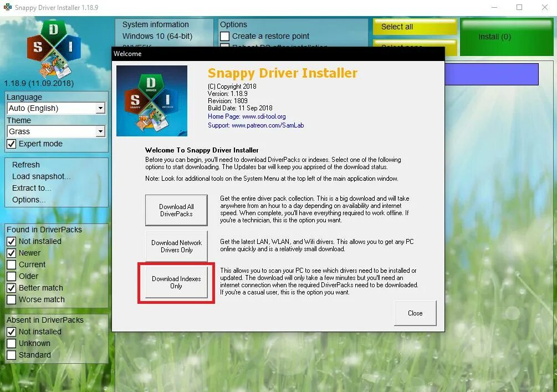Open Support patreon.com/SamLab link
The width and height of the screenshot is (557, 392).
[x=255, y=125]
